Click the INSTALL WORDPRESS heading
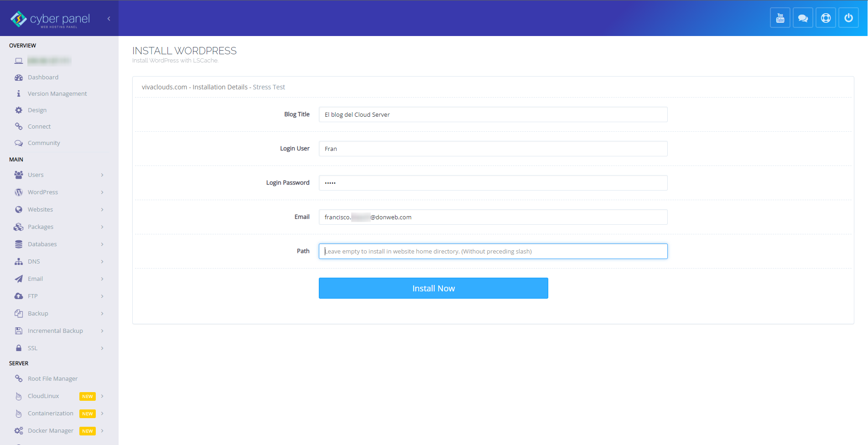The width and height of the screenshot is (868, 445). pos(184,51)
